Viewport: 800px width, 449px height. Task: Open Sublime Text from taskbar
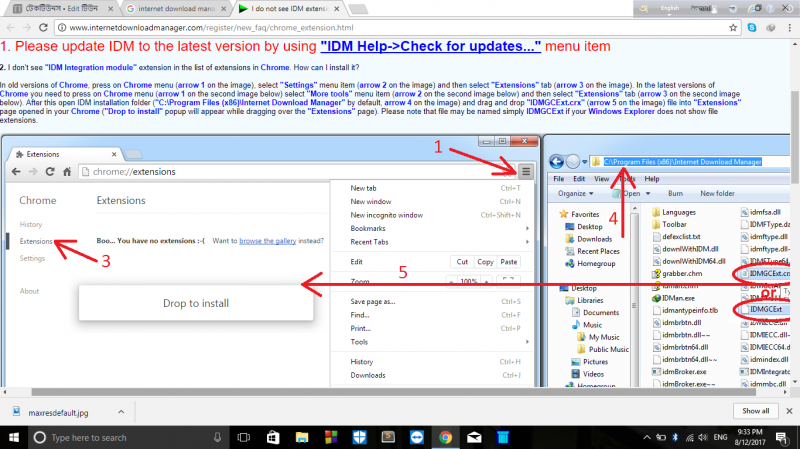pyautogui.click(x=388, y=437)
